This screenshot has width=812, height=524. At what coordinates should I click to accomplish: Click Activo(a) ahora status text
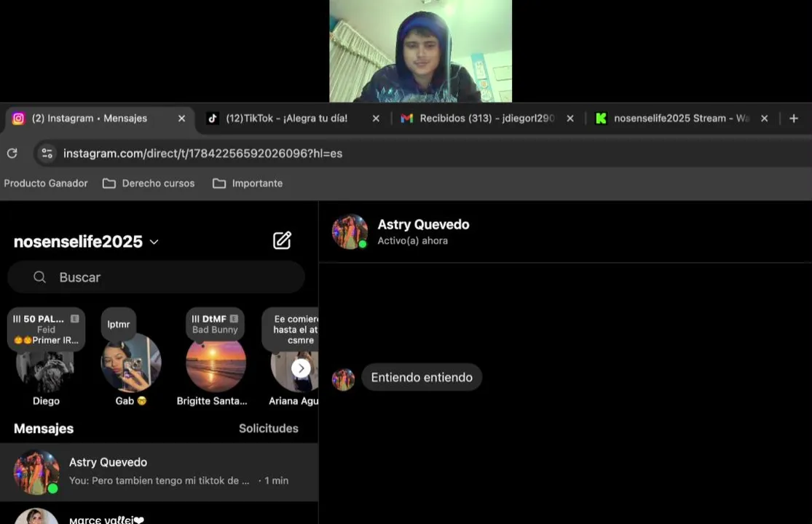(x=412, y=241)
